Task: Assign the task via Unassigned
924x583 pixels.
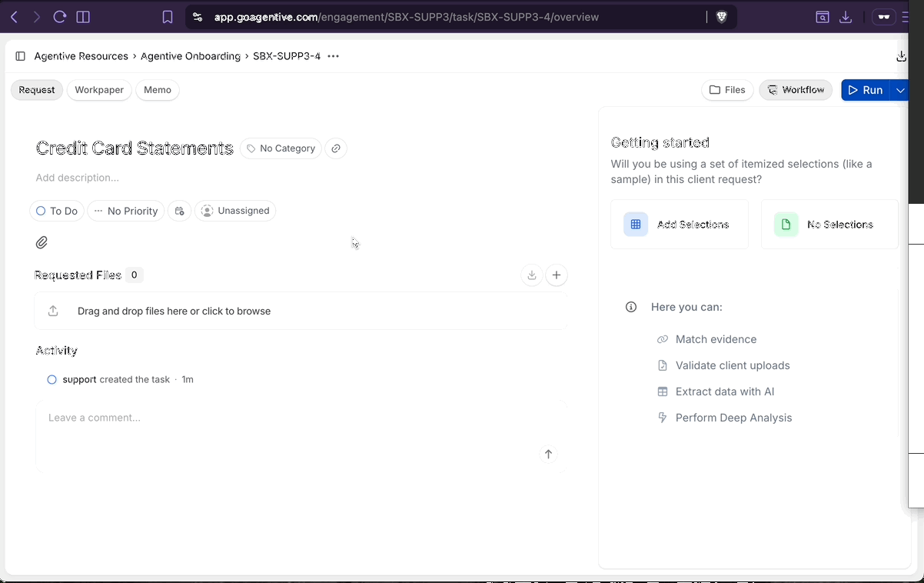Action: click(x=235, y=211)
